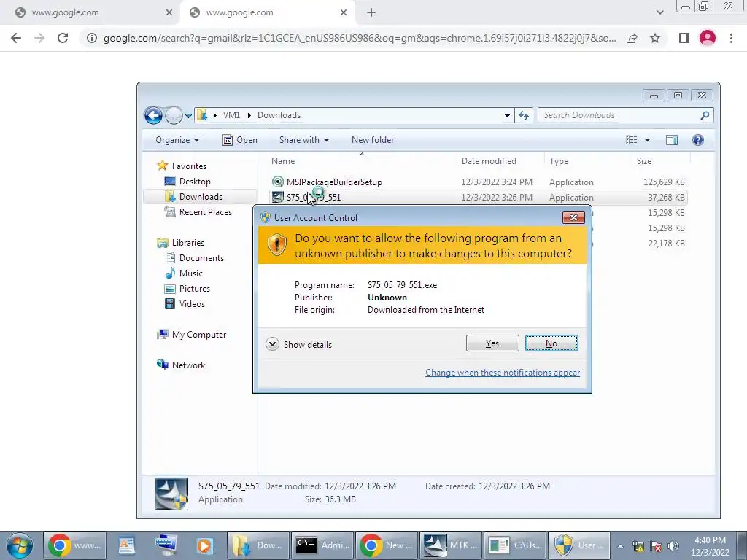Show hidden tray icons arrow
Screen dimensions: 747x560
tap(620, 546)
